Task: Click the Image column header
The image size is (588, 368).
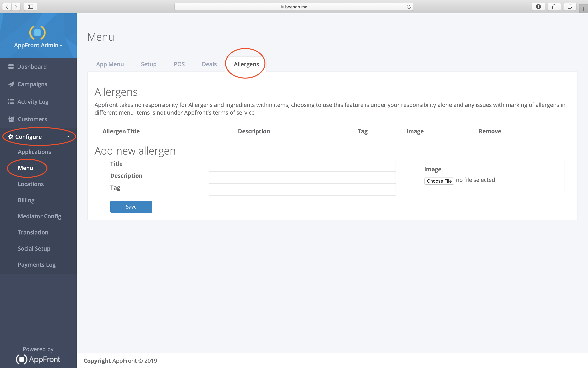Action: pyautogui.click(x=415, y=131)
